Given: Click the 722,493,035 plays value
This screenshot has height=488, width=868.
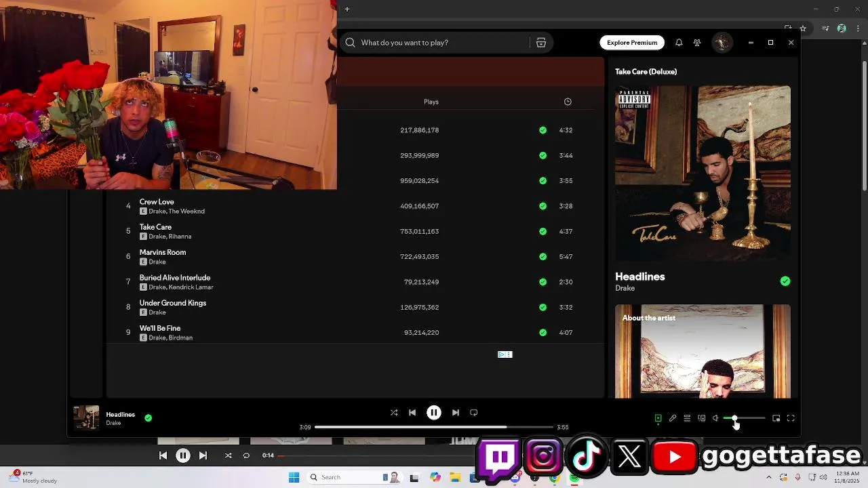Looking at the screenshot, I should [x=419, y=257].
